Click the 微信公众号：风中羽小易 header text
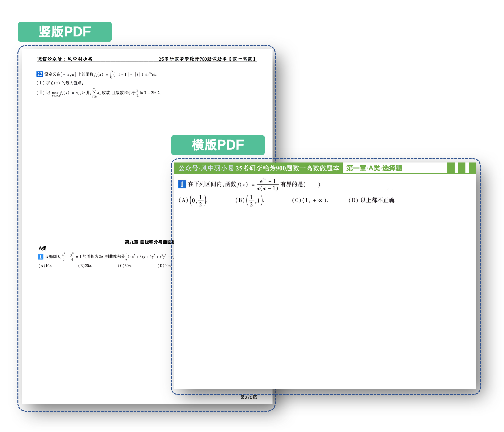 coord(65,59)
